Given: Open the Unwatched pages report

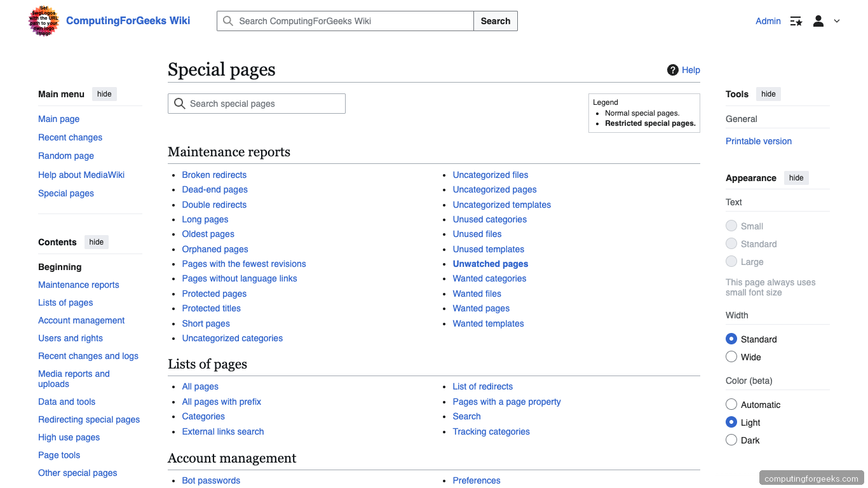Looking at the screenshot, I should point(490,264).
